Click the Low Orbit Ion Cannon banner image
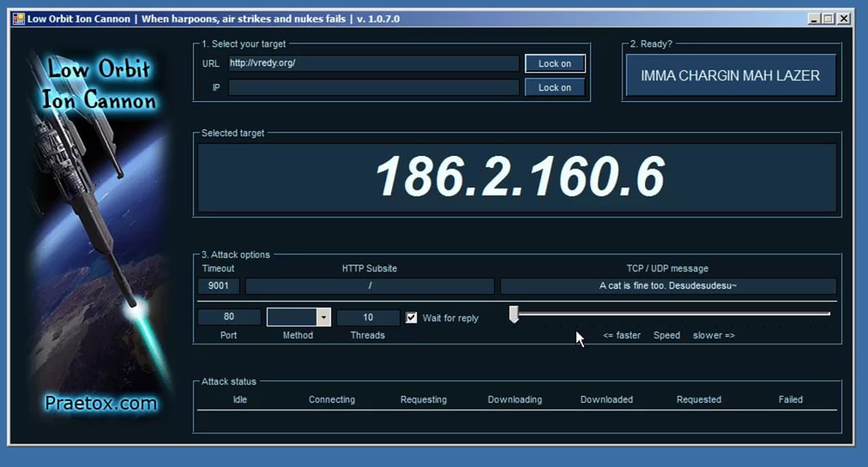 click(99, 235)
